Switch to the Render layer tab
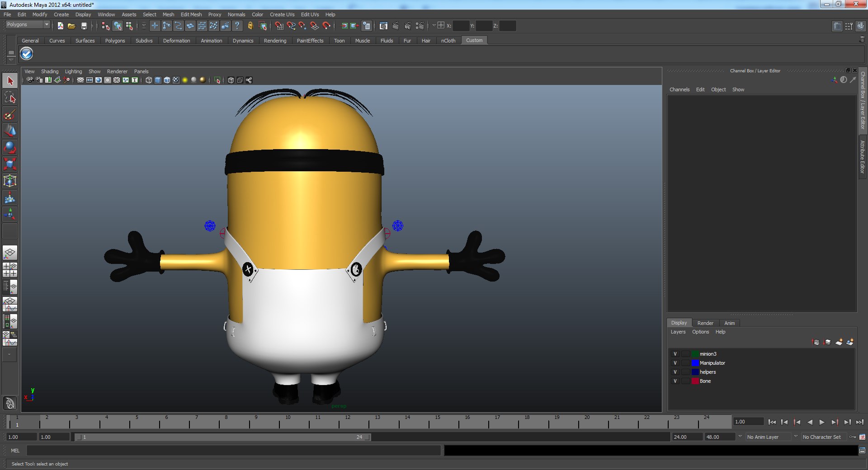Image resolution: width=868 pixels, height=470 pixels. [x=705, y=323]
